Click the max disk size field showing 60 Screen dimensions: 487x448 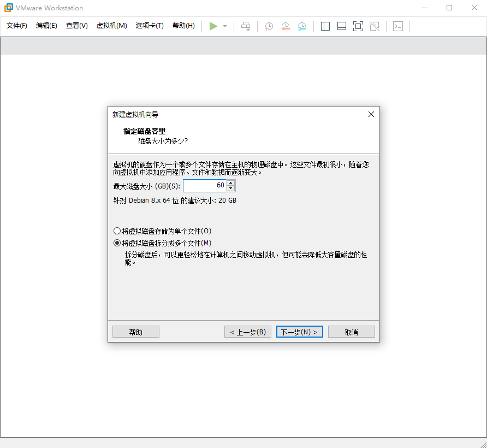[x=205, y=186]
